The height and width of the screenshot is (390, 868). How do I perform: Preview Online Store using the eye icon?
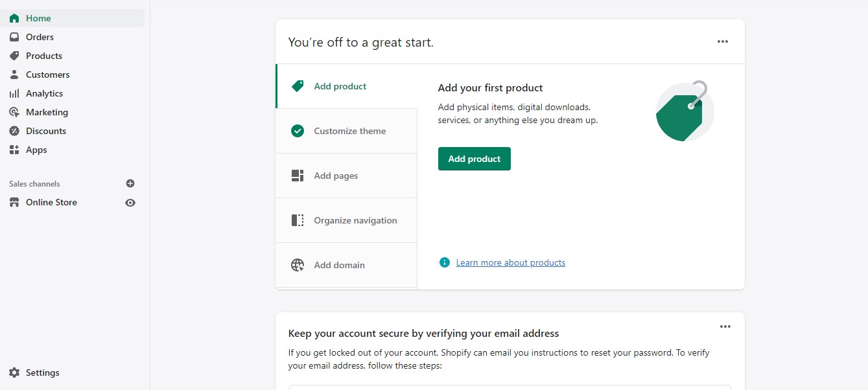pyautogui.click(x=130, y=203)
